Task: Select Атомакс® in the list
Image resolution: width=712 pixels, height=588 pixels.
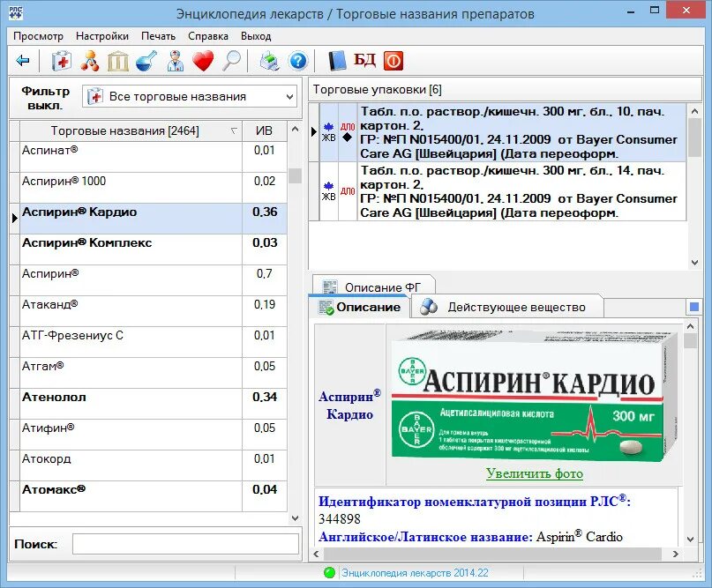Action: [131, 496]
